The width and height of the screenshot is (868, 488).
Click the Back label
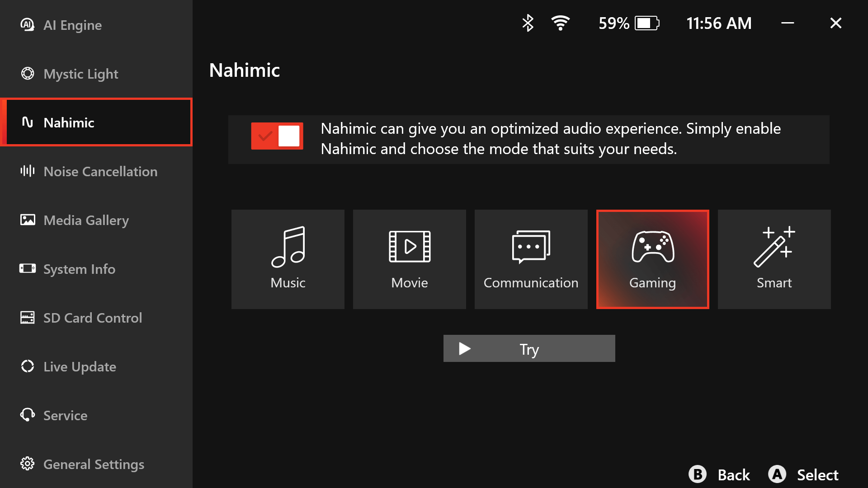(734, 475)
